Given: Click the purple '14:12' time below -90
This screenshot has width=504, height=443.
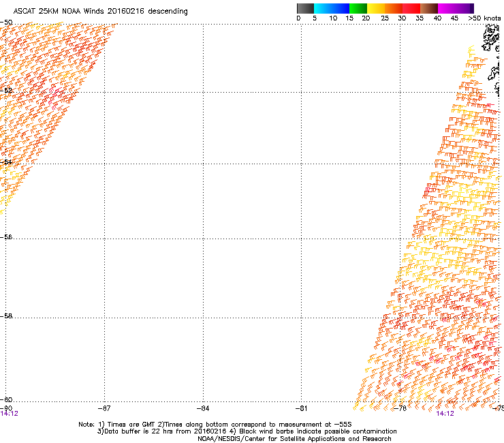Looking at the screenshot, I should [x=10, y=414].
